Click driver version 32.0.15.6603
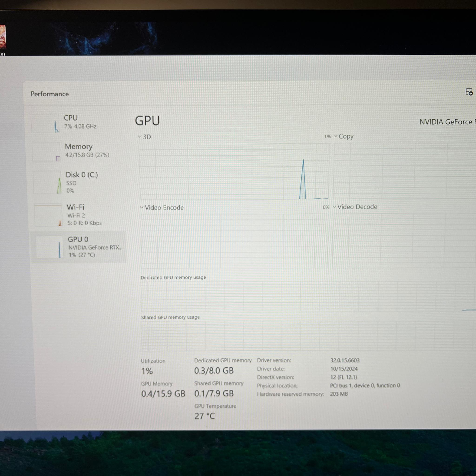Screen dimensions: 476x476 pyautogui.click(x=345, y=360)
